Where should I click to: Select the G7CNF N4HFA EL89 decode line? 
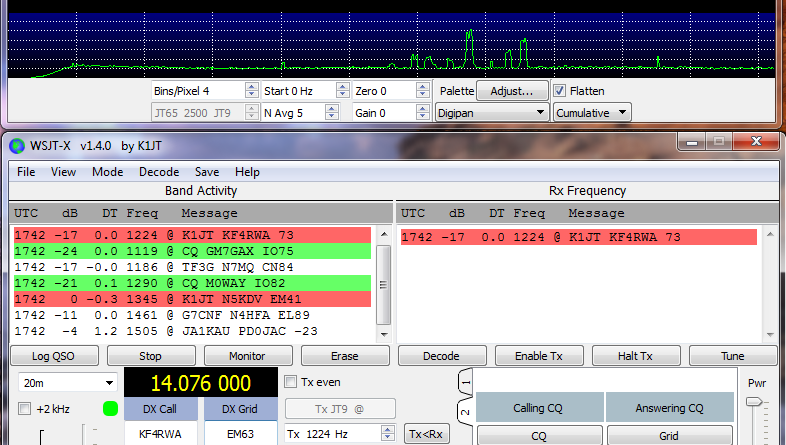(x=192, y=315)
